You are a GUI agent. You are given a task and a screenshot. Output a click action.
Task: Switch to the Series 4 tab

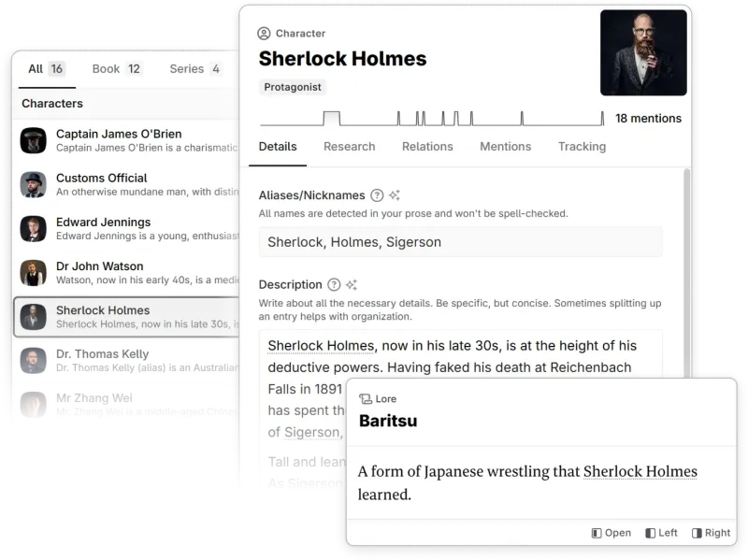tap(194, 69)
